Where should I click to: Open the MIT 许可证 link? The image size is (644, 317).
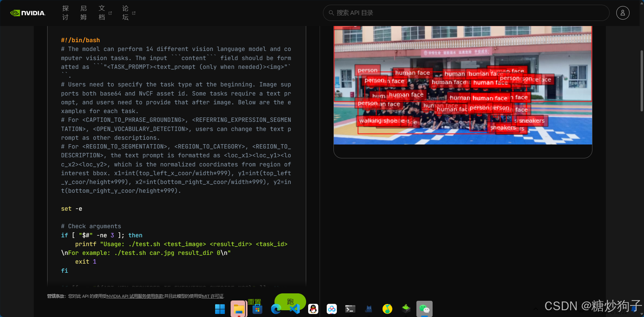coord(213,296)
